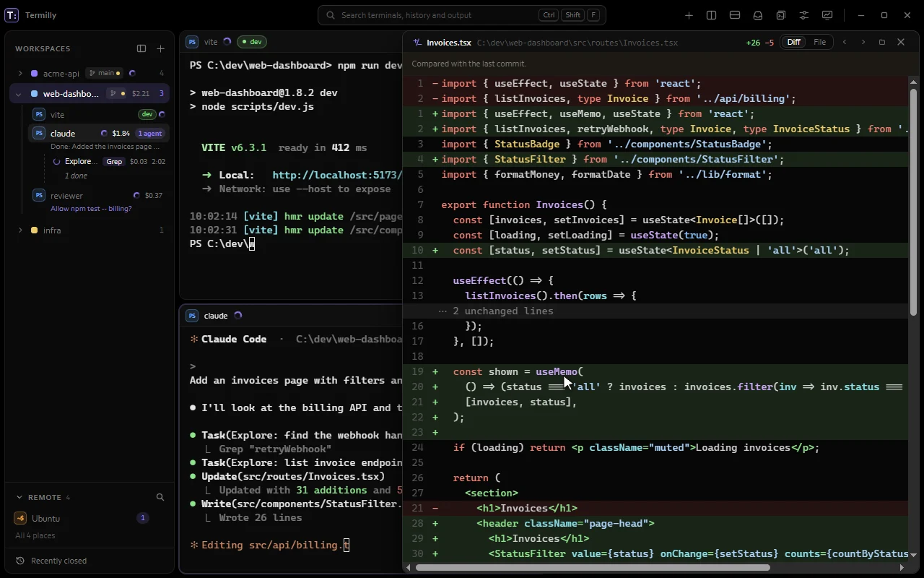Search the remote places magnifier icon

tap(160, 497)
